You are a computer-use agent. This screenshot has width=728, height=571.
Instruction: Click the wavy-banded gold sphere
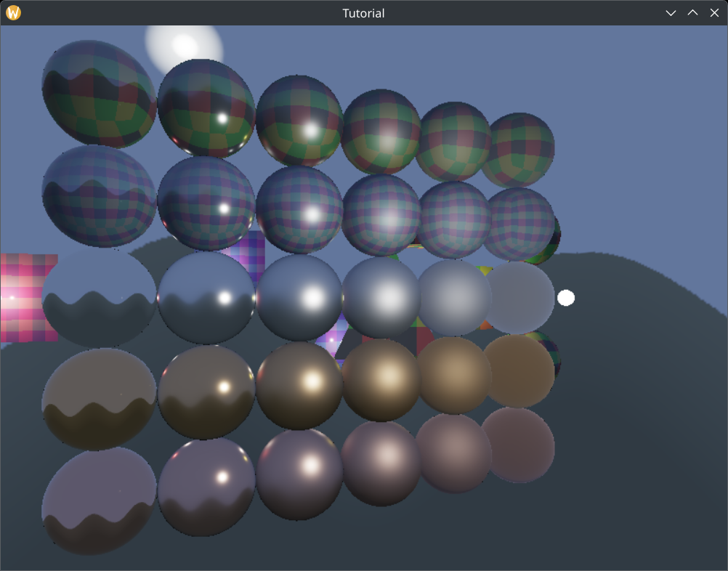pyautogui.click(x=98, y=392)
